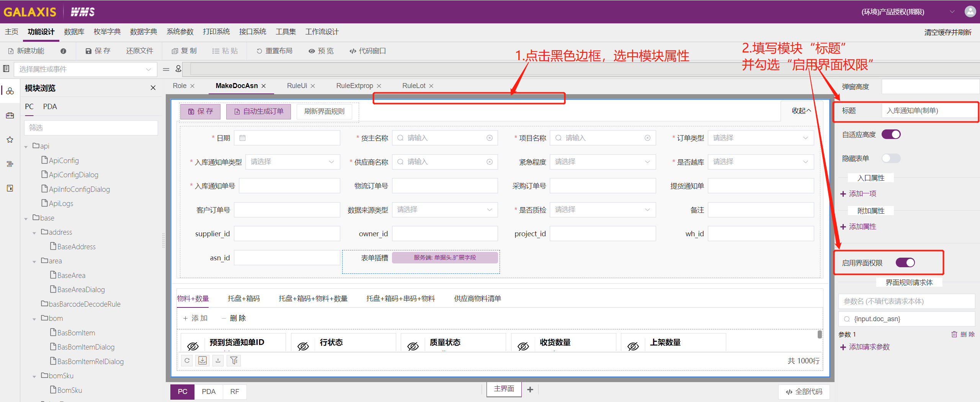The image size is (980, 402).
Task: Toggle visibility of 收货数量 column
Action: (x=523, y=346)
